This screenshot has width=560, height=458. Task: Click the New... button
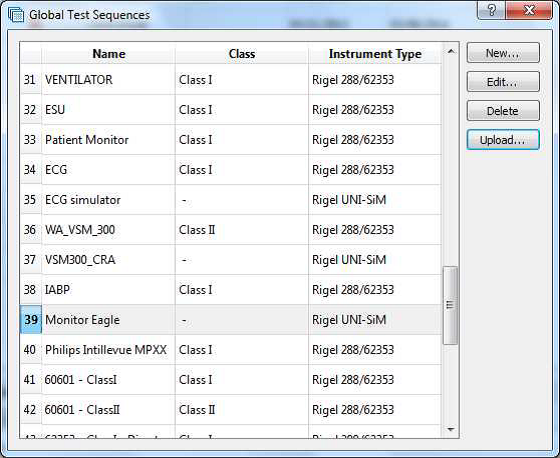click(x=503, y=53)
